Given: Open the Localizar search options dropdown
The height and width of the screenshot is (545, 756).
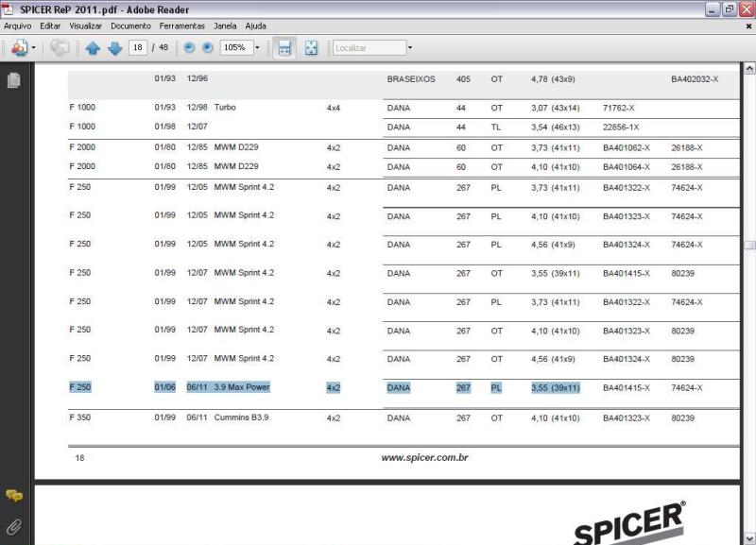Looking at the screenshot, I should [410, 48].
